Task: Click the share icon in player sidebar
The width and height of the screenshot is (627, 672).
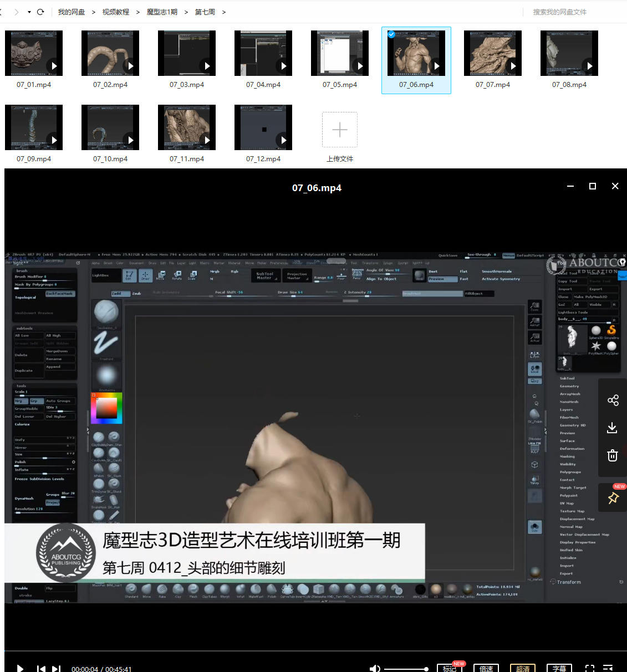Action: [613, 401]
